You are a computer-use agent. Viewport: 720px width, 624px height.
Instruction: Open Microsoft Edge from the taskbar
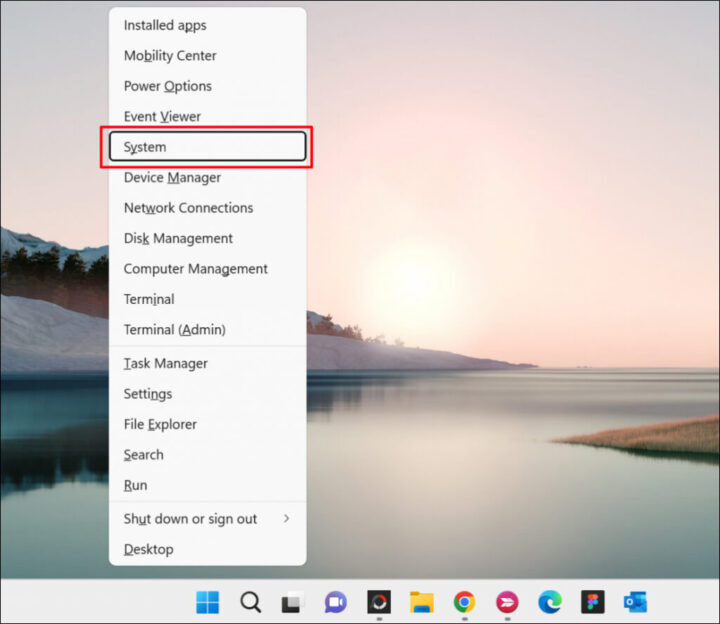point(549,602)
